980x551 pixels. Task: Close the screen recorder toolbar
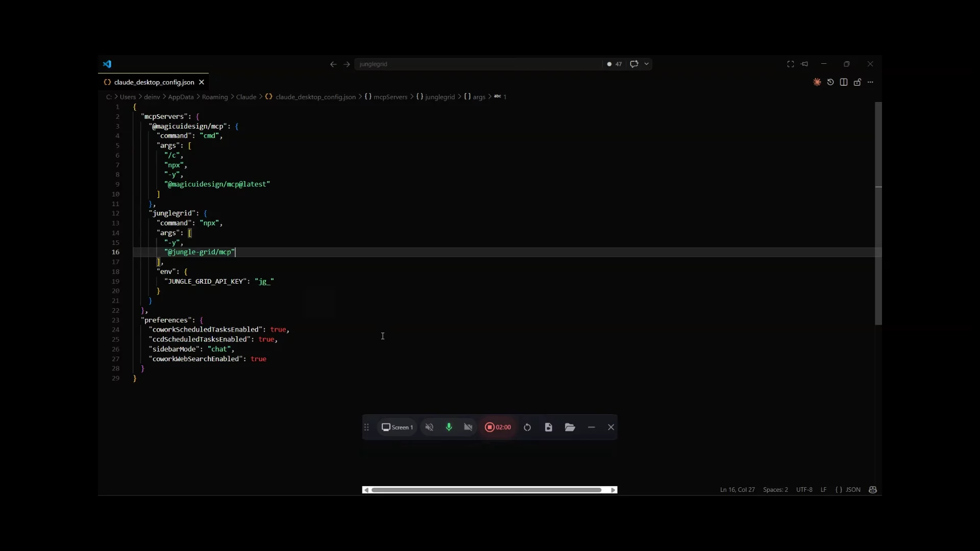coord(611,427)
